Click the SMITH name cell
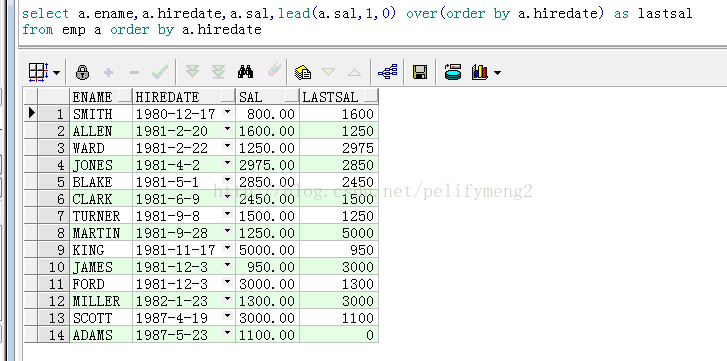Image resolution: width=727 pixels, height=361 pixels. [101, 114]
